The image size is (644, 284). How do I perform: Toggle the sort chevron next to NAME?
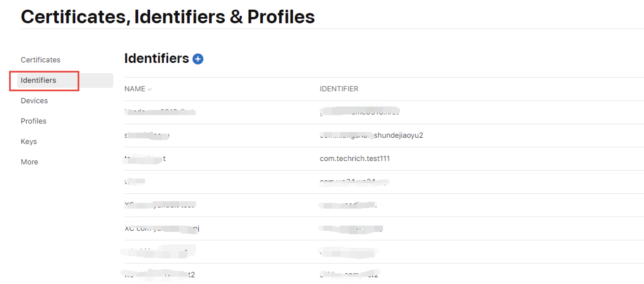click(x=150, y=89)
